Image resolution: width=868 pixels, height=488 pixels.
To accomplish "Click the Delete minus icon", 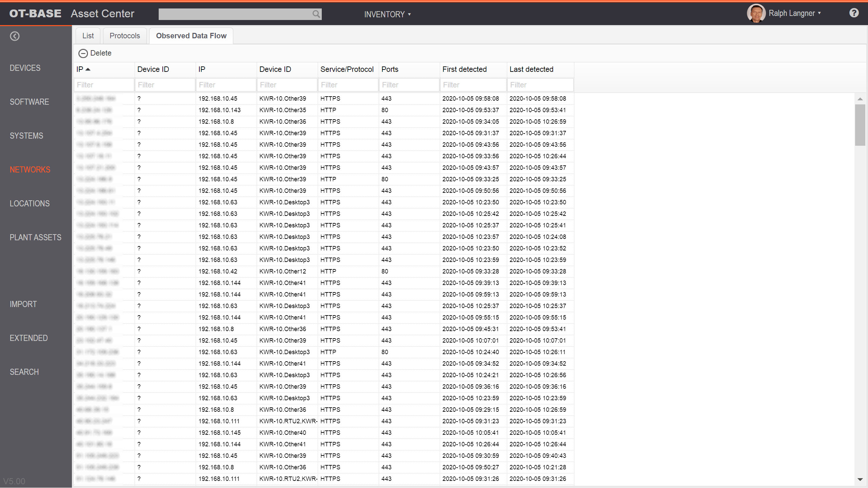I will [83, 53].
